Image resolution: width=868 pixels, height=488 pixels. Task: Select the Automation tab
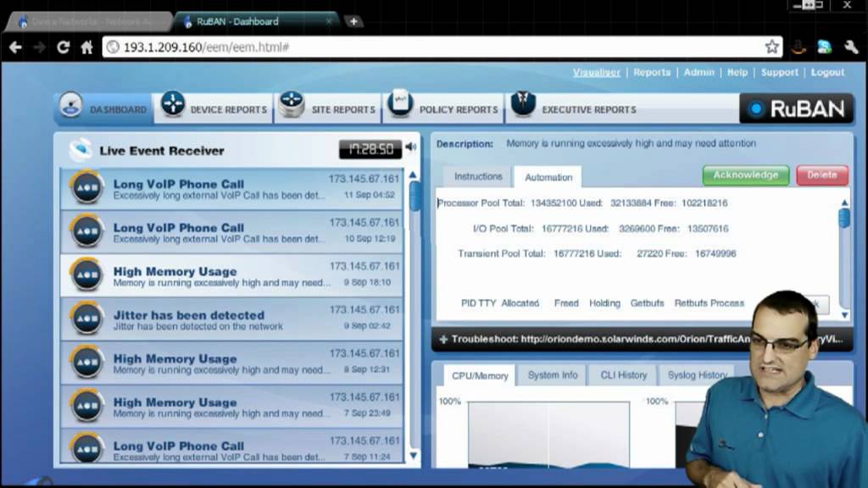click(548, 177)
